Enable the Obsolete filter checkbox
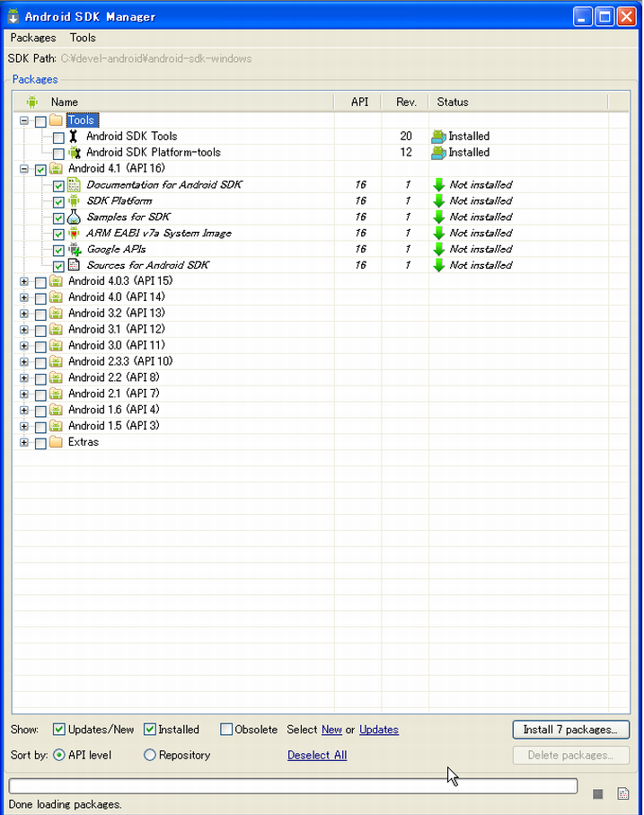The width and height of the screenshot is (644, 815). coord(226,730)
